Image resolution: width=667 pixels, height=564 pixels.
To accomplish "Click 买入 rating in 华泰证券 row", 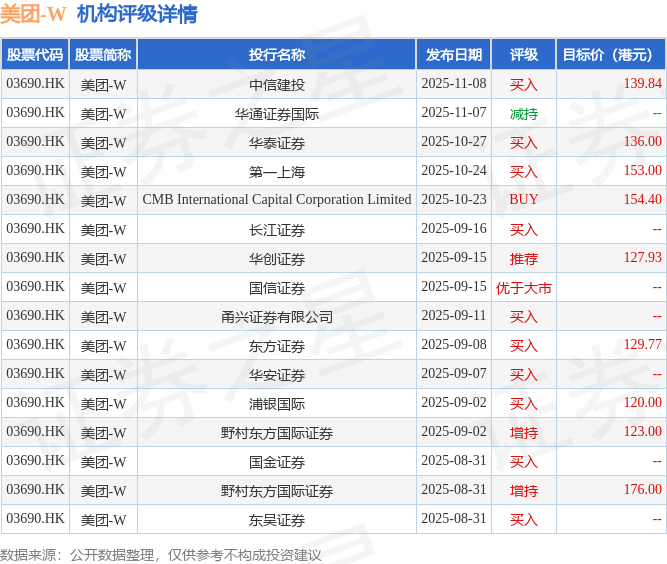I will (524, 142).
